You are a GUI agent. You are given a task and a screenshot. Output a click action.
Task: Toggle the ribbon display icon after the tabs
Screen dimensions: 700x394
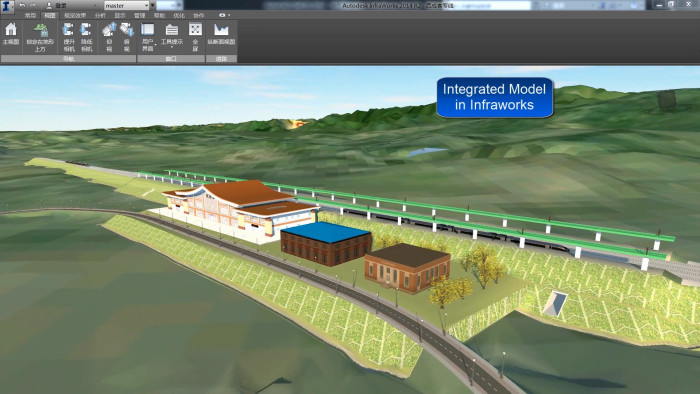[223, 15]
